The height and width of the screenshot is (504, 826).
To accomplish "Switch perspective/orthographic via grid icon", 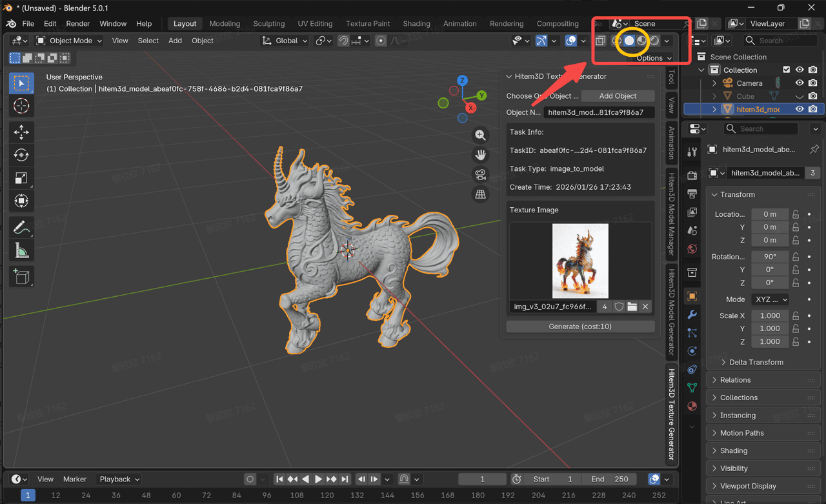I will click(x=480, y=194).
